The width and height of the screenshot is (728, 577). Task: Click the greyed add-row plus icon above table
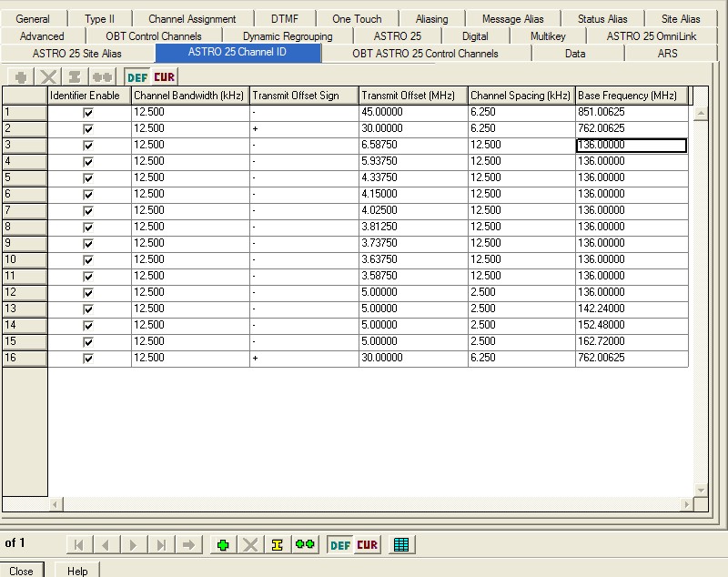[x=21, y=77]
